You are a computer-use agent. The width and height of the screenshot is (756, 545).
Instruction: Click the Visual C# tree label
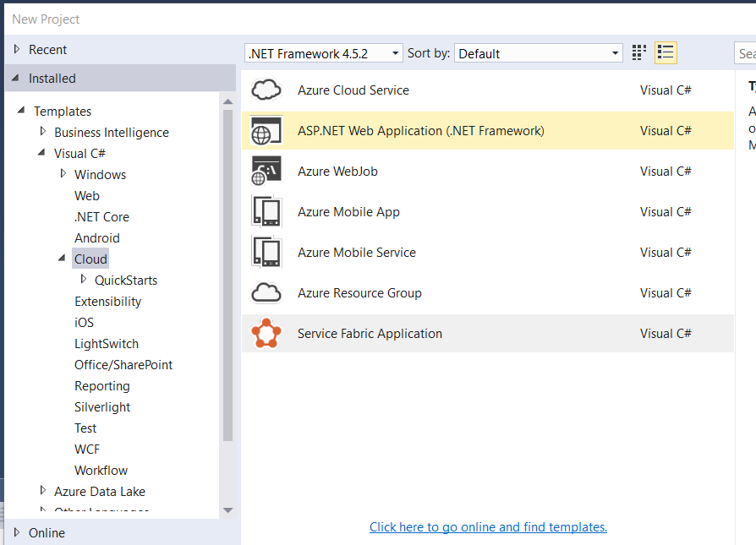[x=79, y=153]
